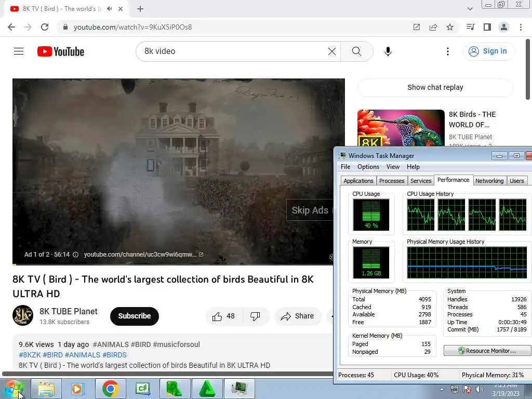Bookmark this page with star icon
This screenshot has height=399, width=532.
point(450,27)
